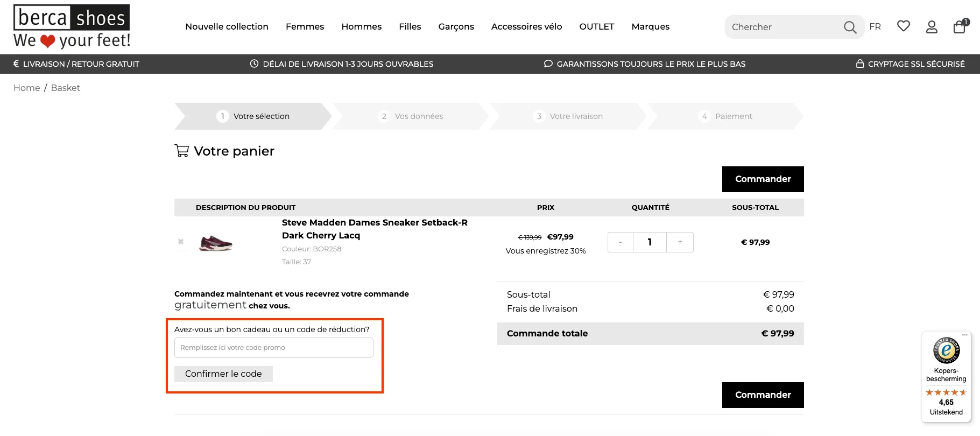Click the Votre panier cart icon
The width and height of the screenshot is (980, 436).
(182, 151)
